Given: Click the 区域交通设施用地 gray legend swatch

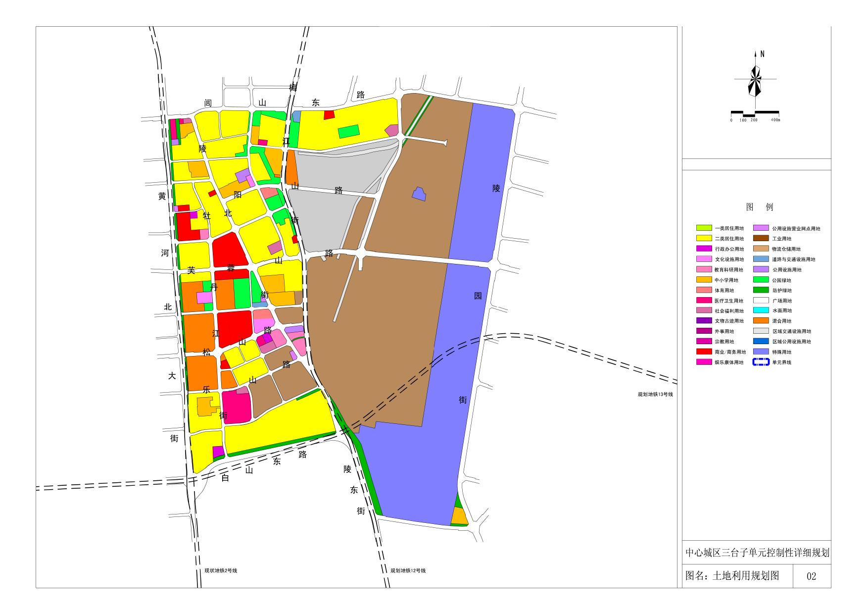Looking at the screenshot, I should pos(761,332).
